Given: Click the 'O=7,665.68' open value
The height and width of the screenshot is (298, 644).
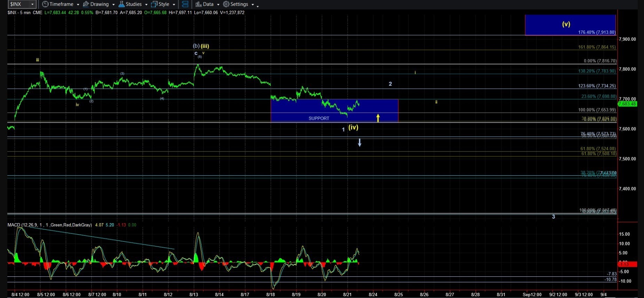Looking at the screenshot, I should click(155, 13).
